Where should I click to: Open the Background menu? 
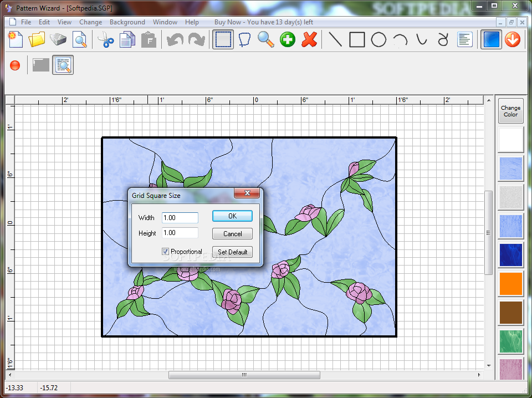pyautogui.click(x=127, y=22)
